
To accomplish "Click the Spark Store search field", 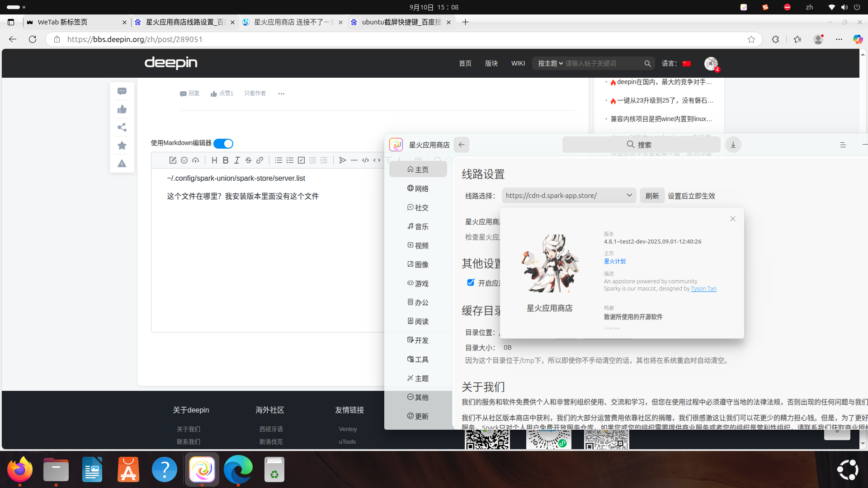I will [641, 145].
